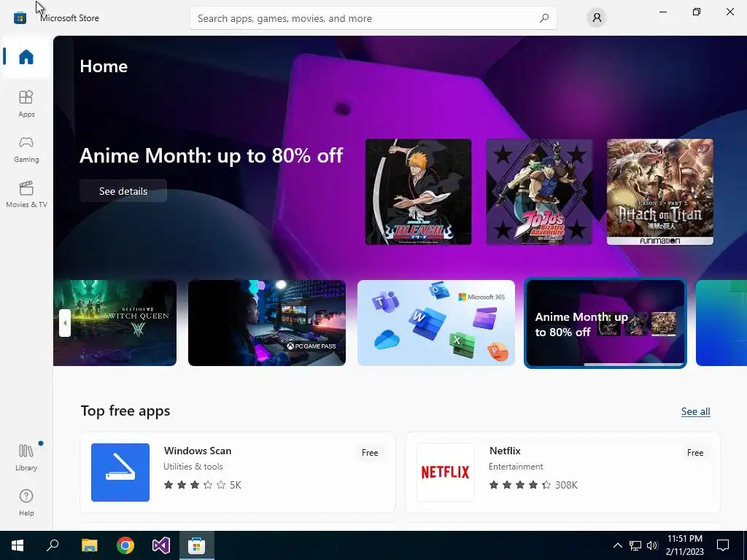Open the JoJo's Bizarre Adventure poster
The width and height of the screenshot is (747, 560).
tap(539, 192)
